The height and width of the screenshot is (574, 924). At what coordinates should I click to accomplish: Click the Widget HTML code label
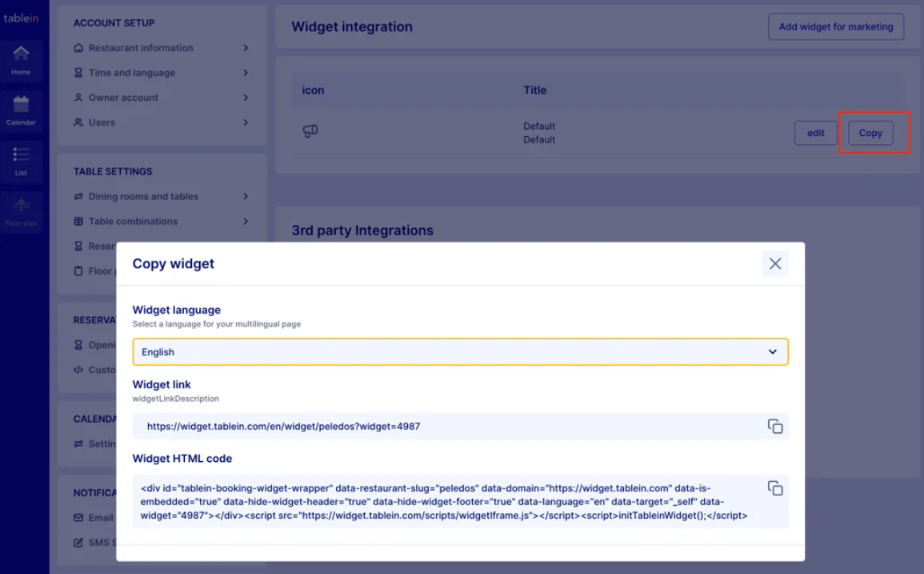(182, 459)
